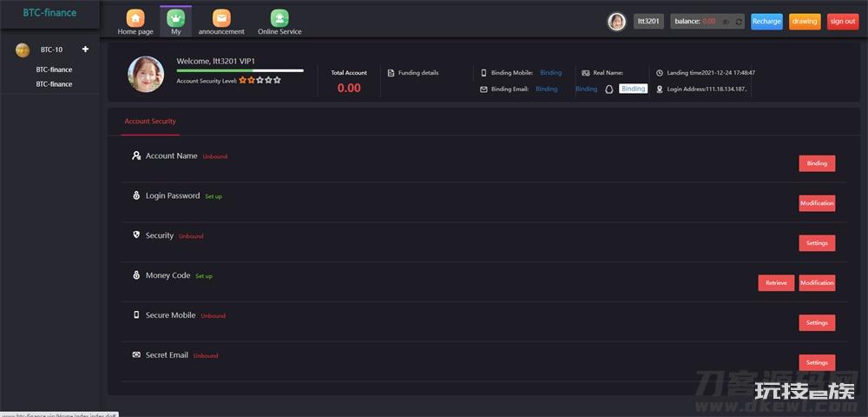
Task: Click the BTC-10 gold coin icon
Action: tap(23, 50)
